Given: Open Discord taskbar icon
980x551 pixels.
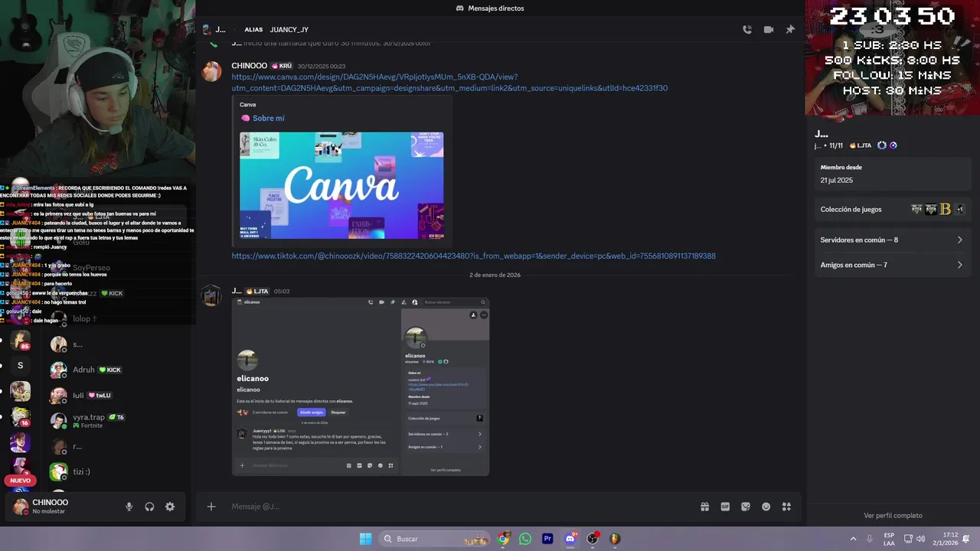Looking at the screenshot, I should coord(570,539).
